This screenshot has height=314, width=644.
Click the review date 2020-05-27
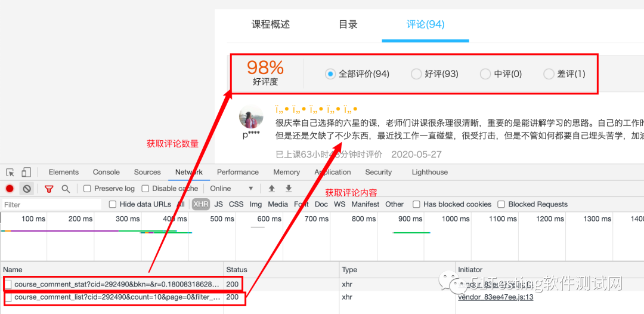pyautogui.click(x=416, y=155)
